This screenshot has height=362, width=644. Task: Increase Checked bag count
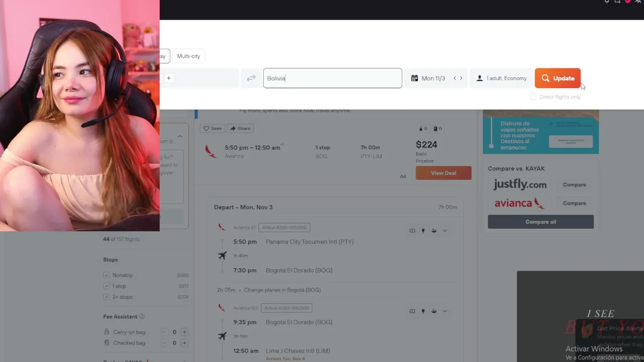tap(185, 343)
